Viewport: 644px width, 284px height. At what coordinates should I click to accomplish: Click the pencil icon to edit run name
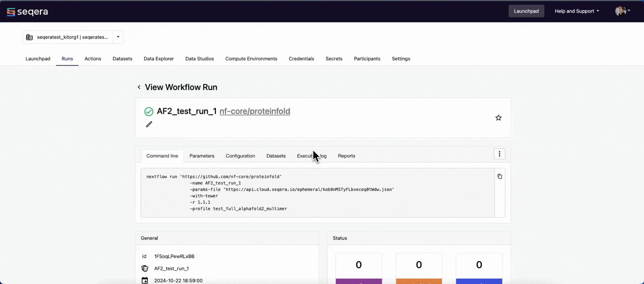coord(149,124)
